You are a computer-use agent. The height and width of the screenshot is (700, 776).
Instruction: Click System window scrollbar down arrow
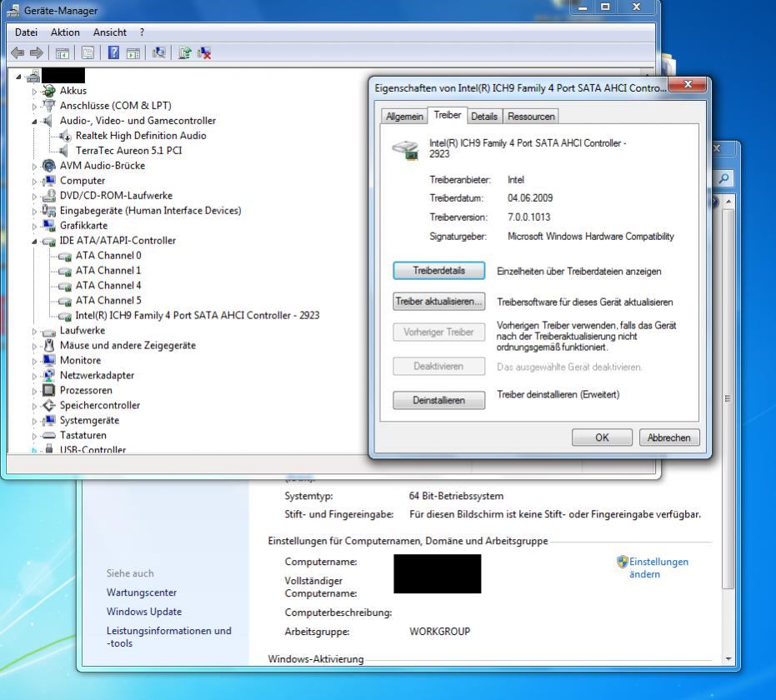(x=728, y=659)
